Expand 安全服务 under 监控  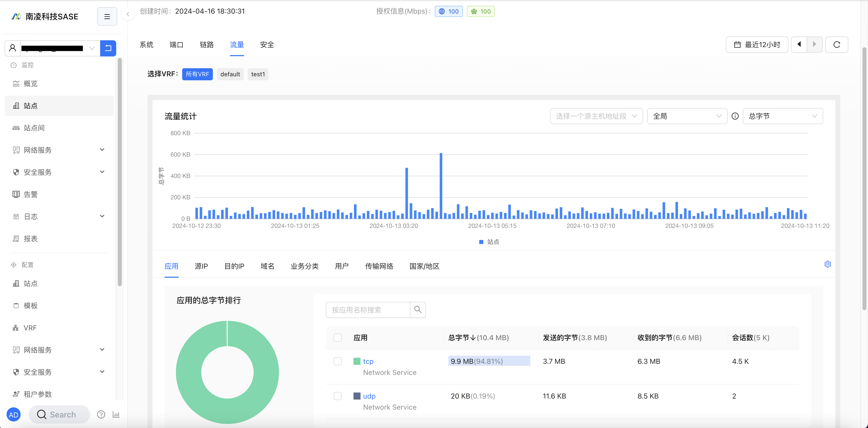coord(59,172)
